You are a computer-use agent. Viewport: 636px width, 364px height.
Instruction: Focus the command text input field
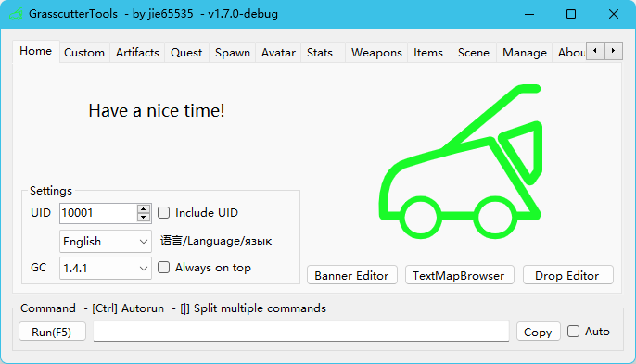click(301, 332)
